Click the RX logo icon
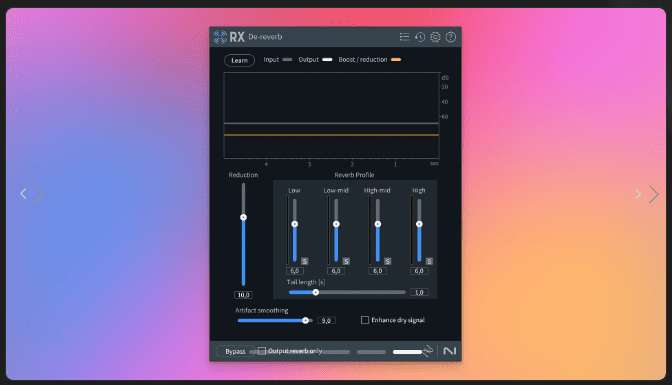 [x=220, y=37]
